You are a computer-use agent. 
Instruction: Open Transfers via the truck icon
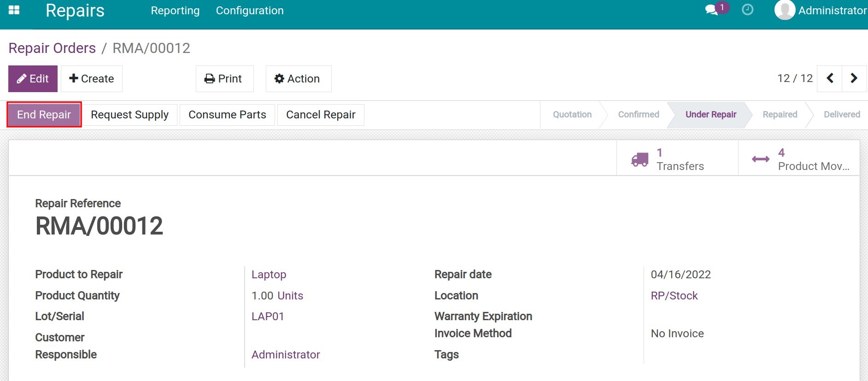639,159
